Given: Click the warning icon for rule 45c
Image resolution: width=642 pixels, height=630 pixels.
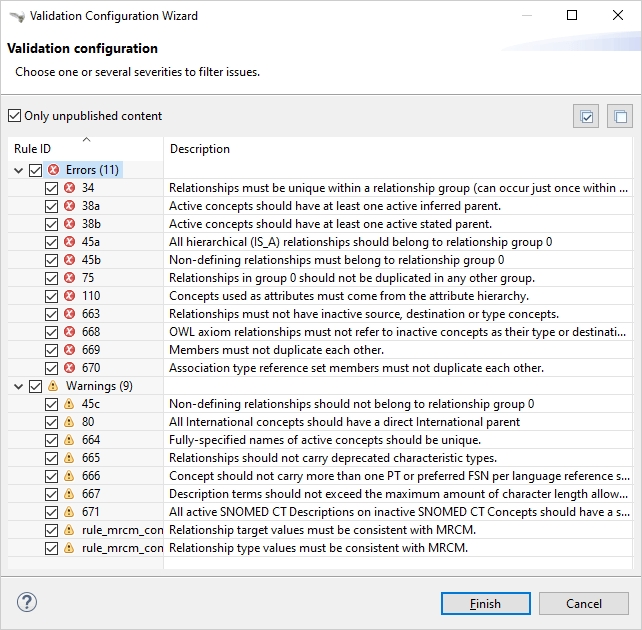Looking at the screenshot, I should [69, 404].
